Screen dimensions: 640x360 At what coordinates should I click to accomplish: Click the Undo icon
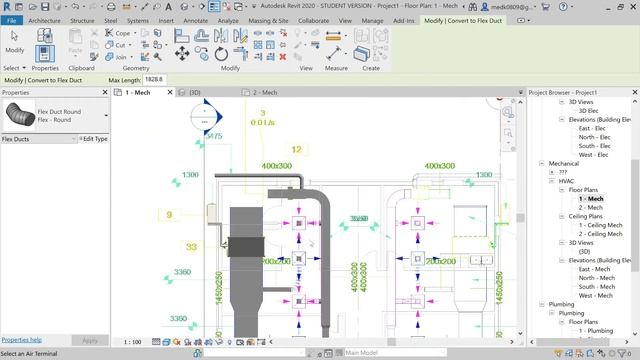75,7
